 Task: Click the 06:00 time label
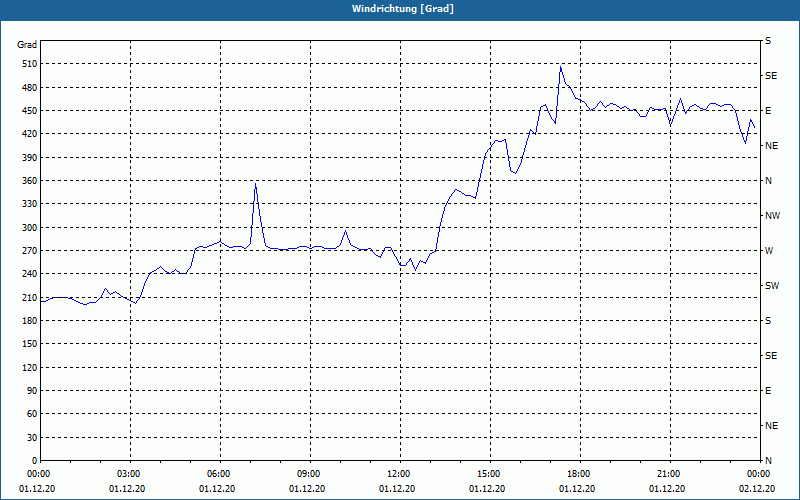(220, 474)
